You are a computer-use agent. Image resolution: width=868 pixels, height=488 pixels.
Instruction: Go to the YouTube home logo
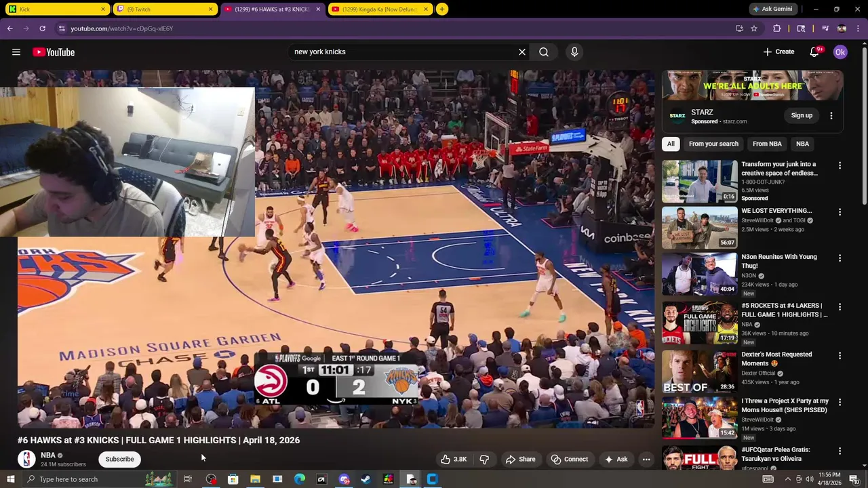pyautogui.click(x=54, y=52)
